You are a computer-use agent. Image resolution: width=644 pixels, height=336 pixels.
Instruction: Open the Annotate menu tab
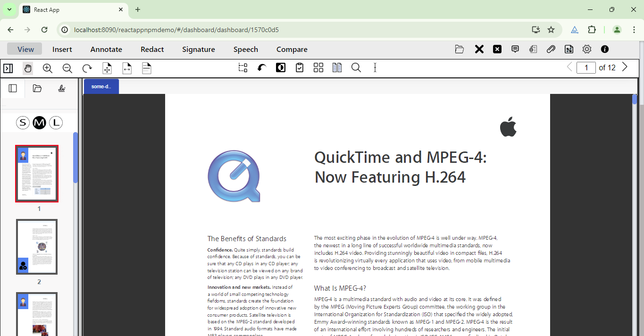pos(106,49)
